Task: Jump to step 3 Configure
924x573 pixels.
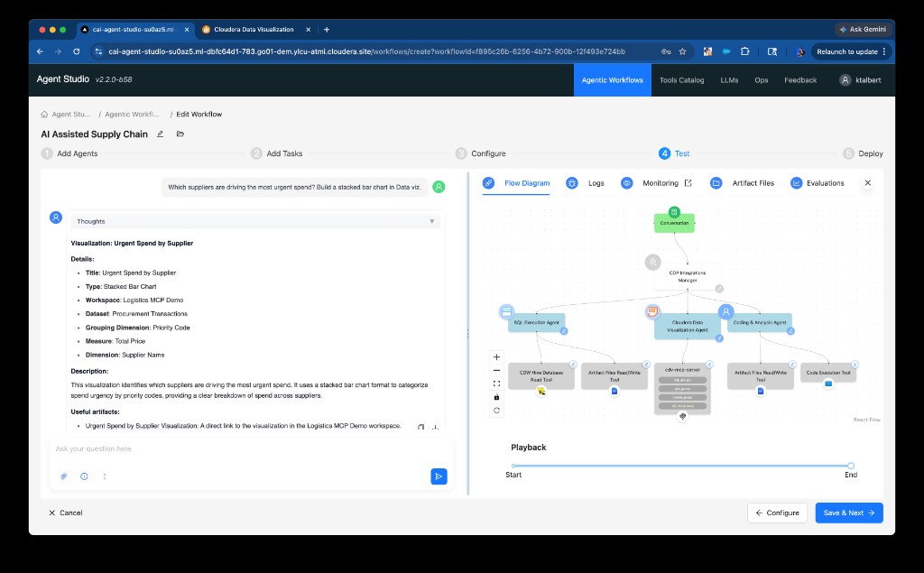Action: click(x=481, y=154)
